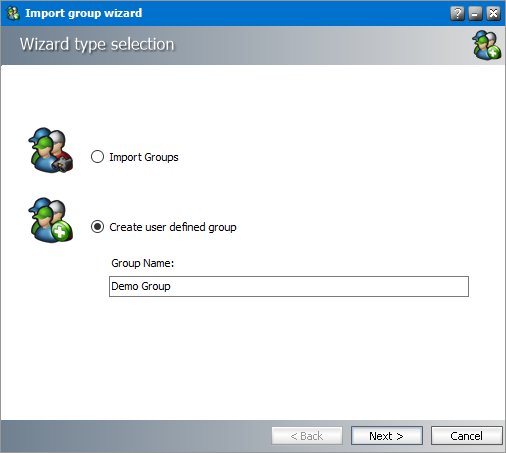Viewport: 506px width, 453px height.
Task: Click the Cancel button
Action: (467, 436)
